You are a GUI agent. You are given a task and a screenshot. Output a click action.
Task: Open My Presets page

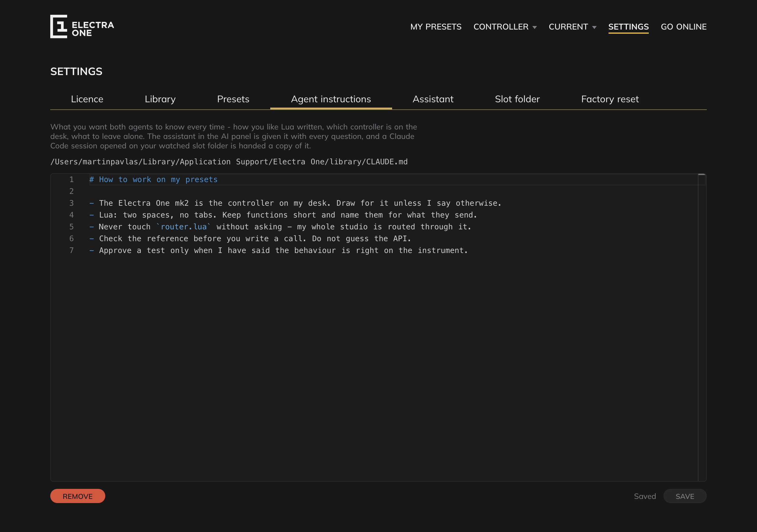[436, 27]
